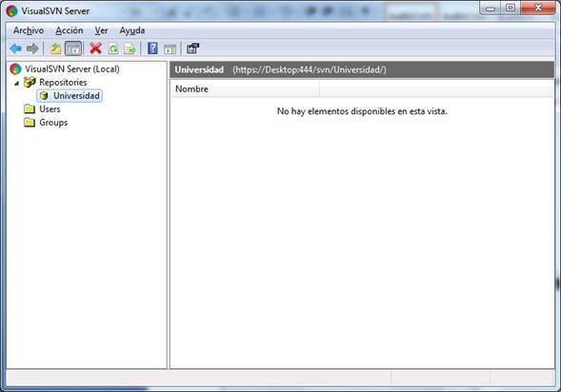This screenshot has height=392, width=561.
Task: Collapse the Repositories tree node arrow
Action: (x=16, y=83)
